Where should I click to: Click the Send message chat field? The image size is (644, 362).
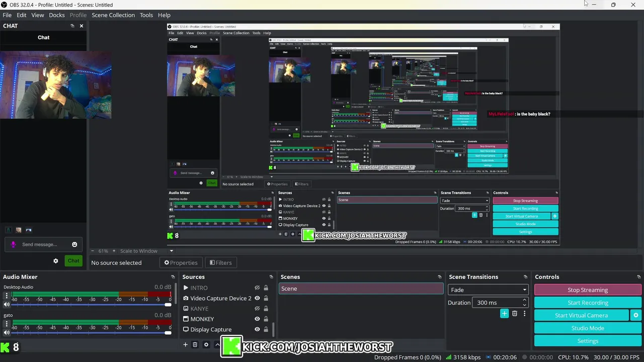coord(43,244)
